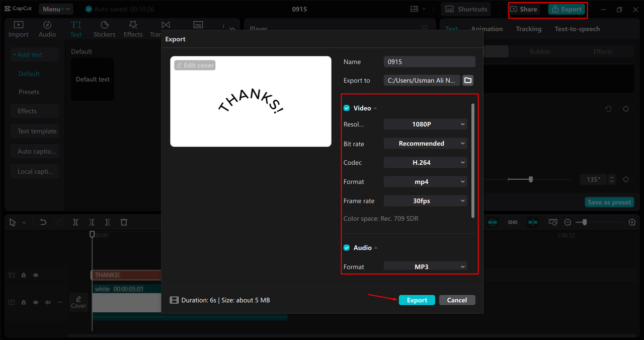
Task: Click the Undo arrow in timeline toolbar
Action: pyautogui.click(x=43, y=222)
